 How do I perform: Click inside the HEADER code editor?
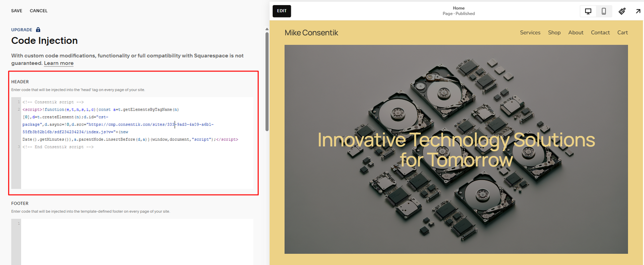(136, 166)
